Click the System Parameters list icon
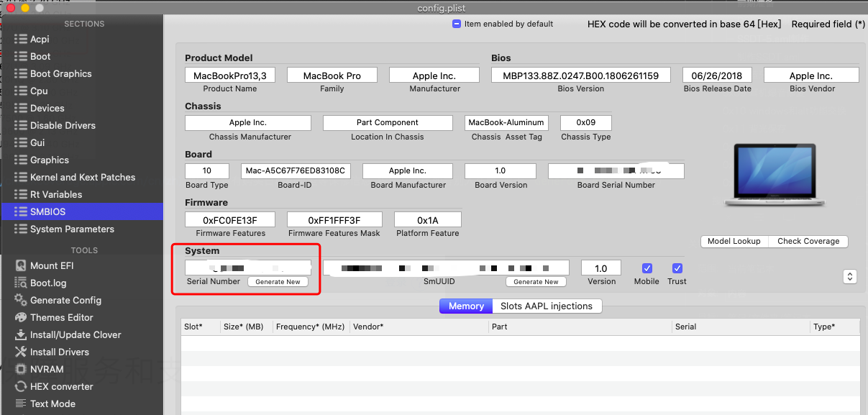Viewport: 868px width, 415px height. pyautogui.click(x=20, y=229)
